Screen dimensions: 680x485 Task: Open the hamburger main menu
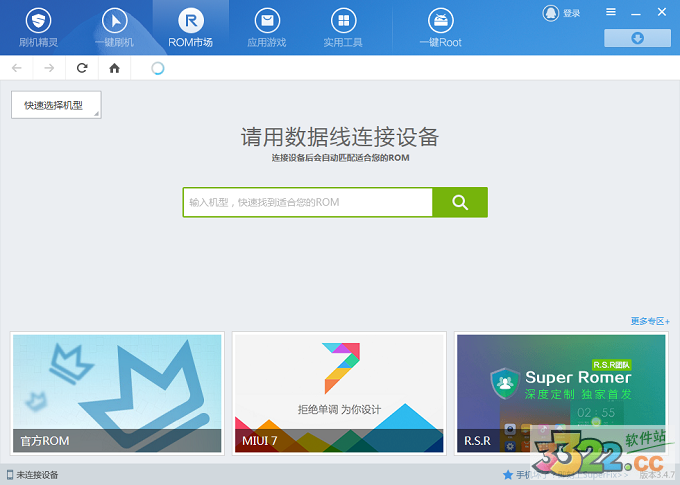click(611, 12)
